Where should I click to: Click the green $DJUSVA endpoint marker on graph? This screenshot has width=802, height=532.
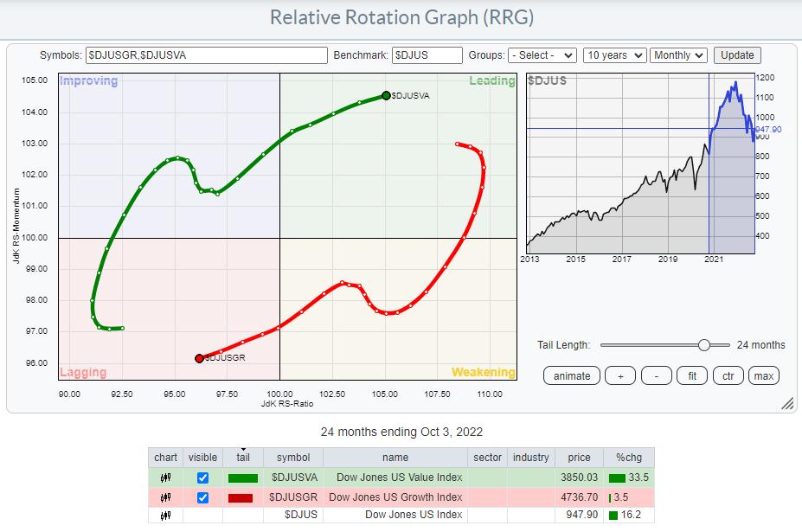click(386, 96)
